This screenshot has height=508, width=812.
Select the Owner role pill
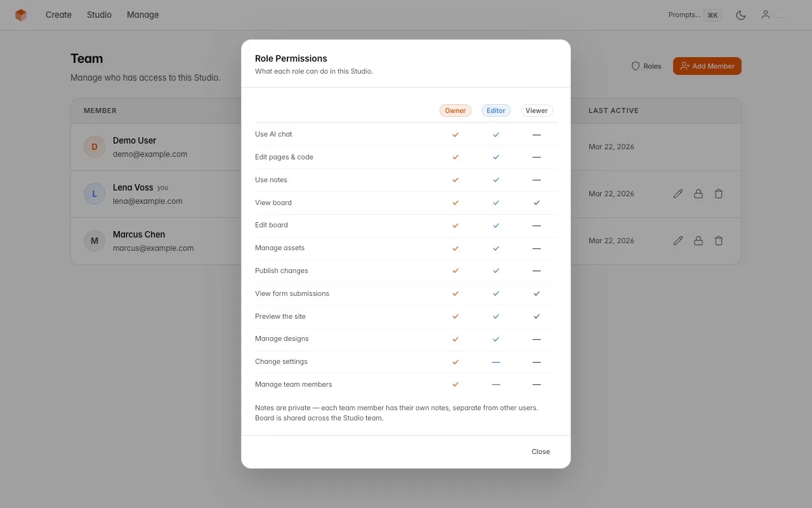coord(455,110)
